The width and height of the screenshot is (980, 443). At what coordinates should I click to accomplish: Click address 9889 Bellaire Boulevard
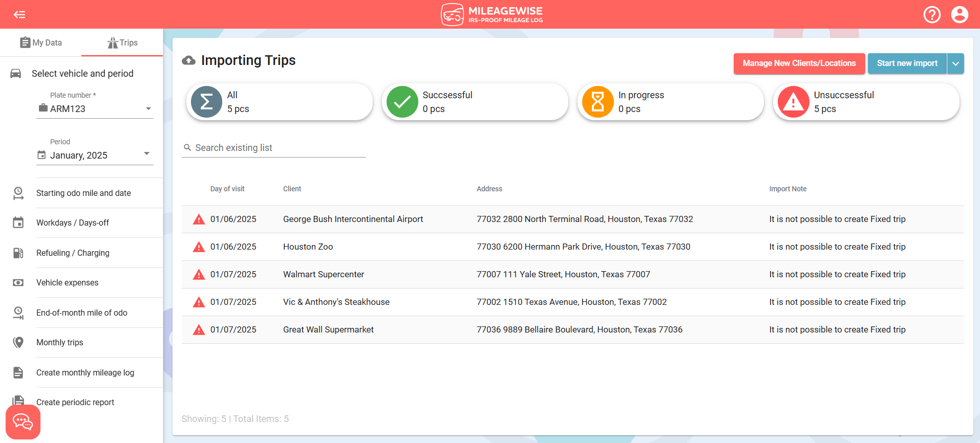tap(580, 329)
